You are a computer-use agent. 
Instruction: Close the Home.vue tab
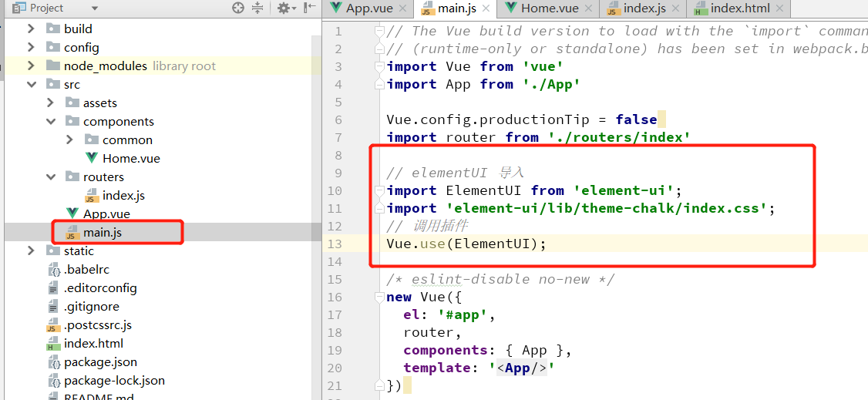coord(588,8)
